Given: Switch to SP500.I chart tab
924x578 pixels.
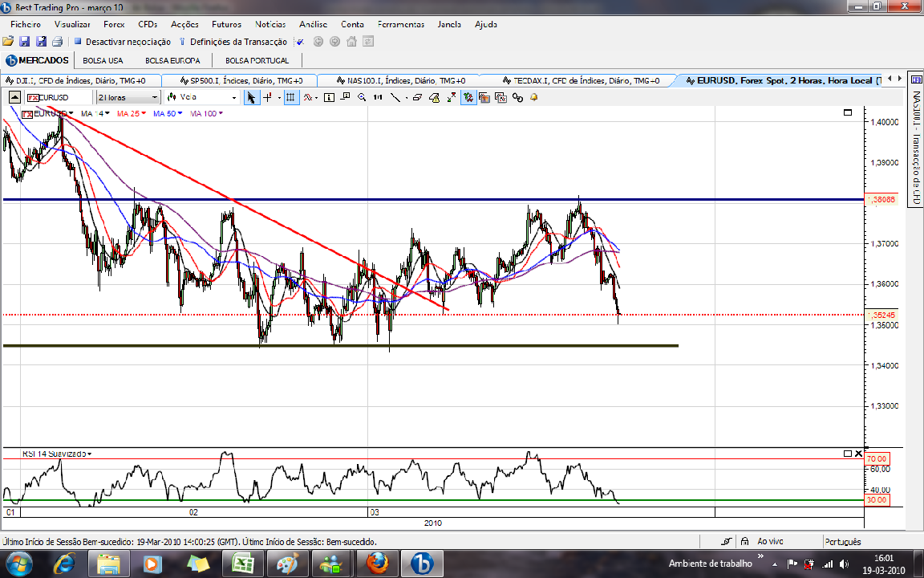Looking at the screenshot, I should tap(241, 80).
